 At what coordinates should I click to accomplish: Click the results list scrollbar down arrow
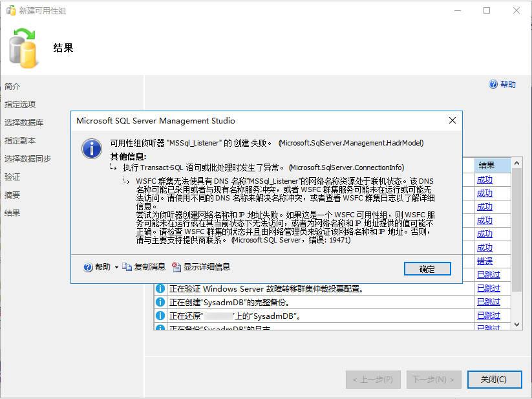click(516, 325)
